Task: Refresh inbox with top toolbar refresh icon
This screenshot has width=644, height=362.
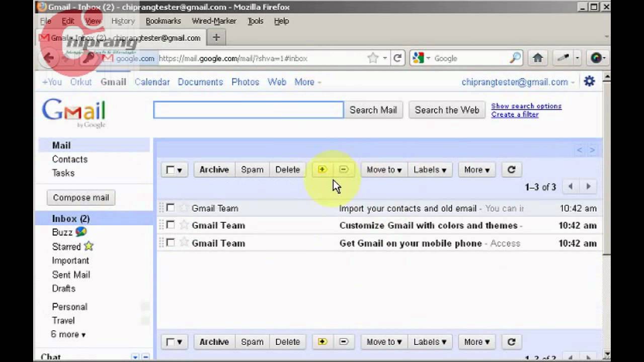Action: (511, 169)
